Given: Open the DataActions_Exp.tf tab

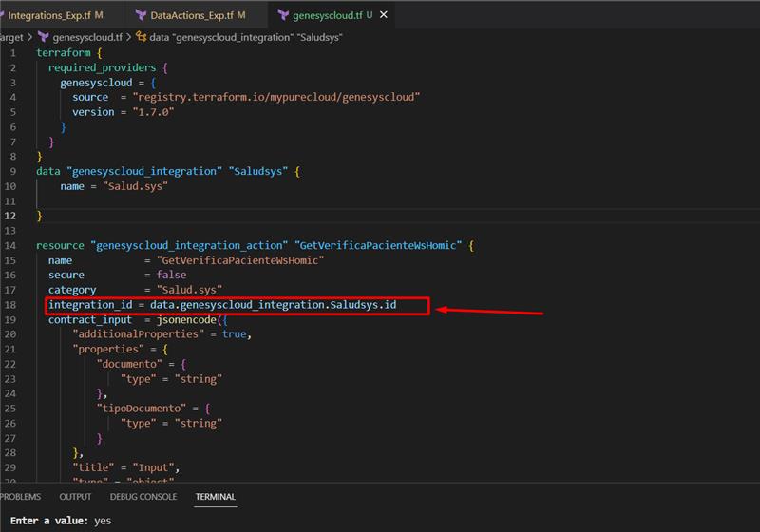Looking at the screenshot, I should click(198, 15).
